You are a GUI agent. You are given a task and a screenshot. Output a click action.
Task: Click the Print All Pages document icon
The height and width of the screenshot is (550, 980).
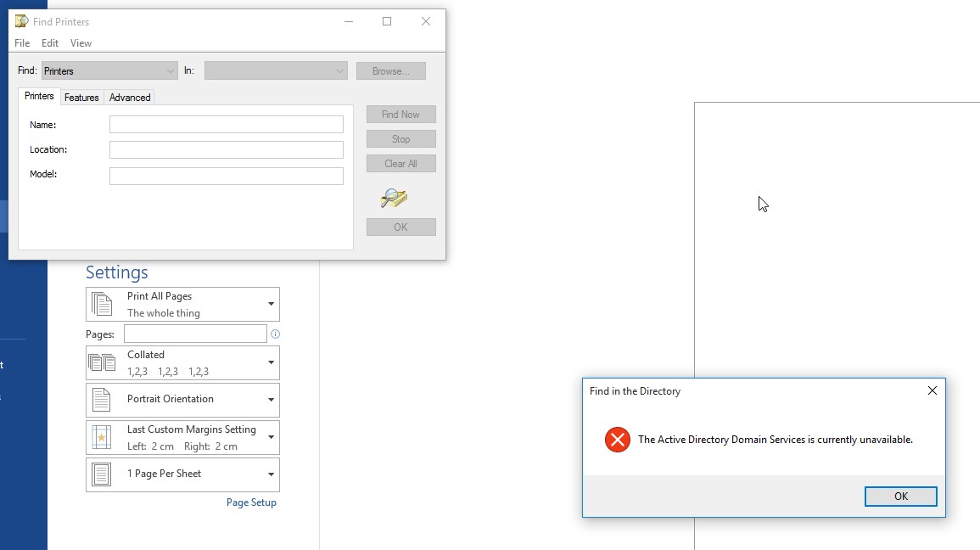(x=102, y=305)
